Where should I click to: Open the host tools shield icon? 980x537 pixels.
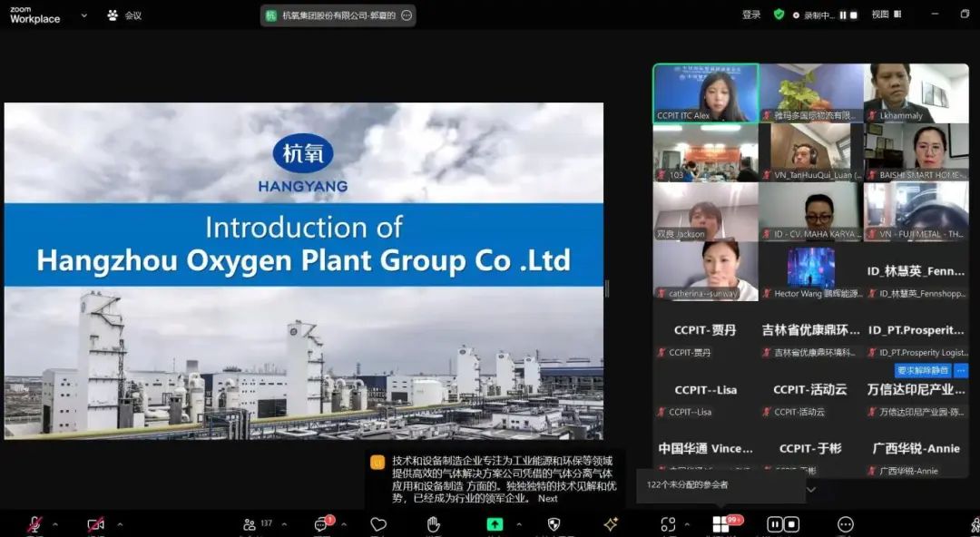tap(554, 524)
